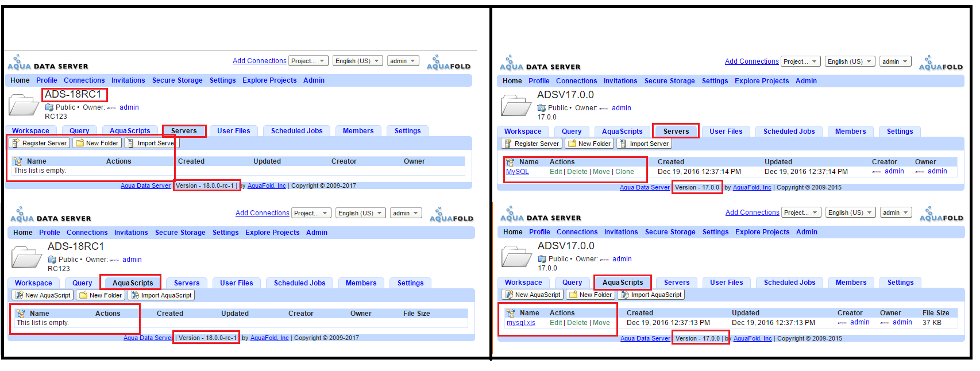Click the Public status icon in top-left panel
This screenshot has height=371, width=980.
(x=49, y=107)
